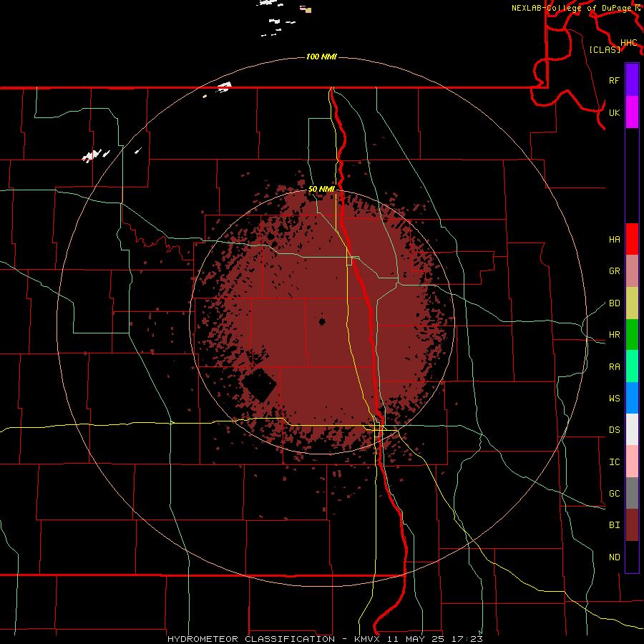Click the "50 NMI" range ring label
Screen dimensions: 644x644
[x=321, y=189]
